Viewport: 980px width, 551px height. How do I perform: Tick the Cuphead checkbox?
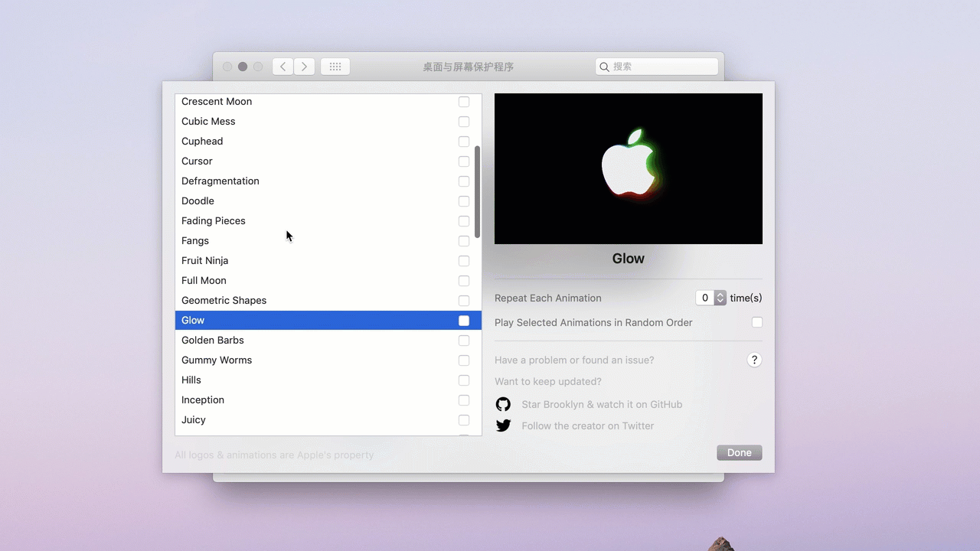tap(464, 142)
